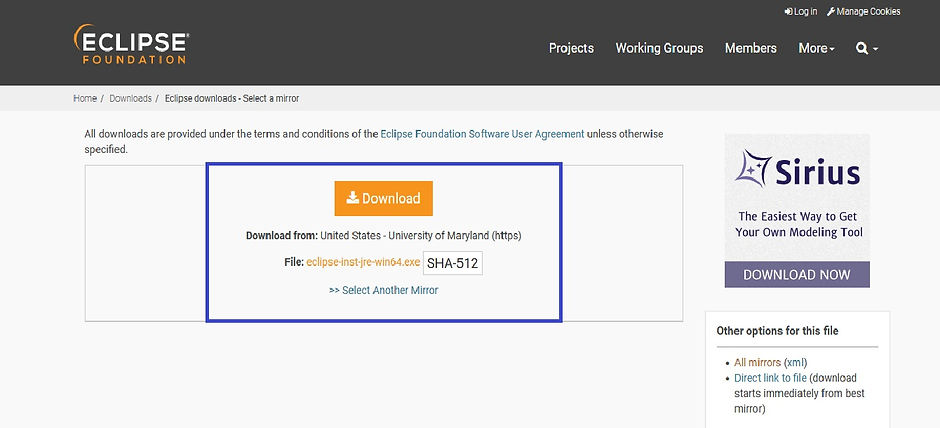Click the orange Download button
Image resolution: width=940 pixels, height=428 pixels.
click(384, 198)
